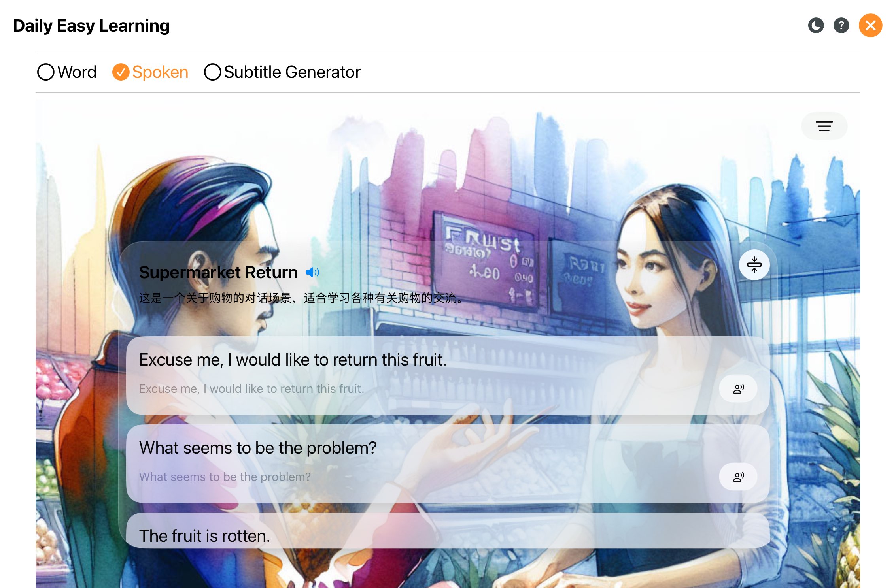896x588 pixels.
Task: Close the window with orange X button
Action: 870,26
